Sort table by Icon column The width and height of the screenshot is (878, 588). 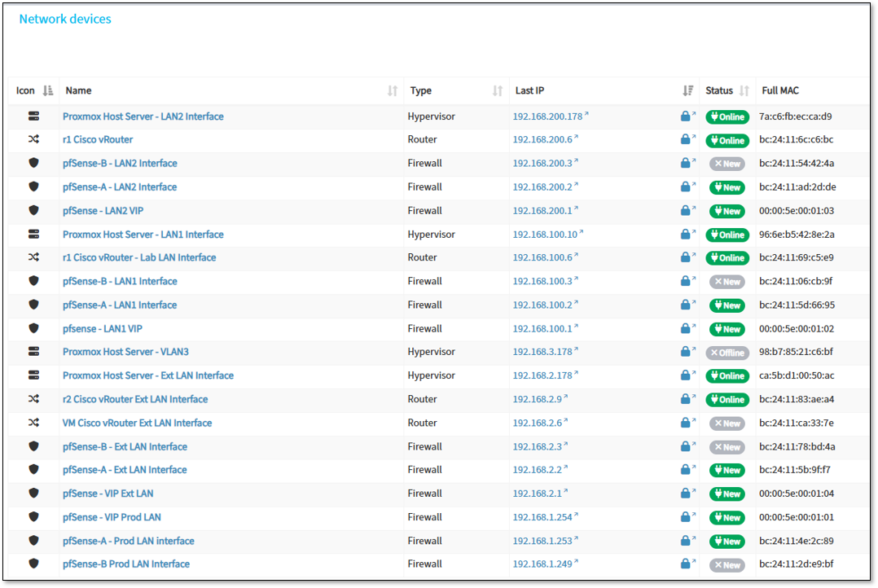pyautogui.click(x=47, y=90)
